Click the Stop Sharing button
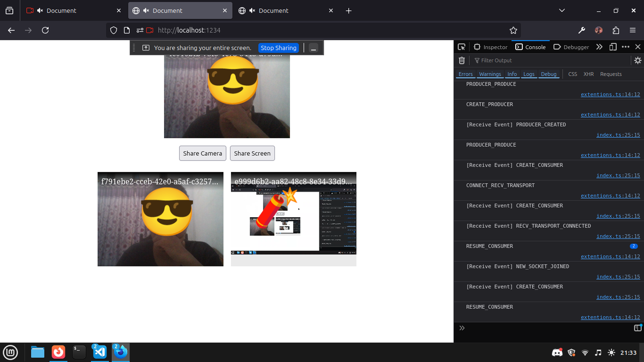Viewport: 644px width, 362px height. tap(279, 48)
